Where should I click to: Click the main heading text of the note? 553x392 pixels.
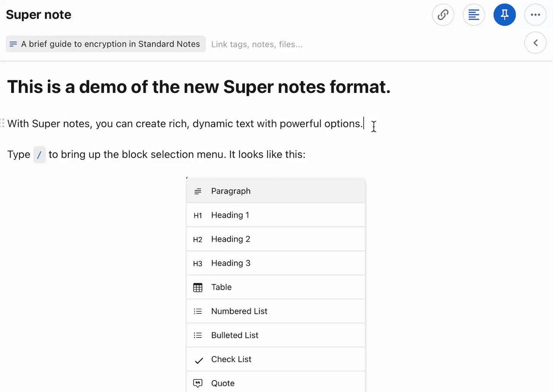[x=199, y=87]
